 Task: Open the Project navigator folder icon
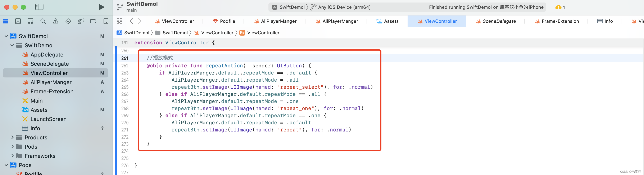pyautogui.click(x=5, y=21)
